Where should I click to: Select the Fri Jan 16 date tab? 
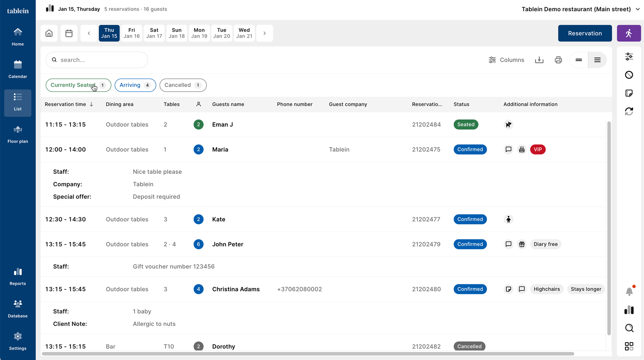point(132,33)
